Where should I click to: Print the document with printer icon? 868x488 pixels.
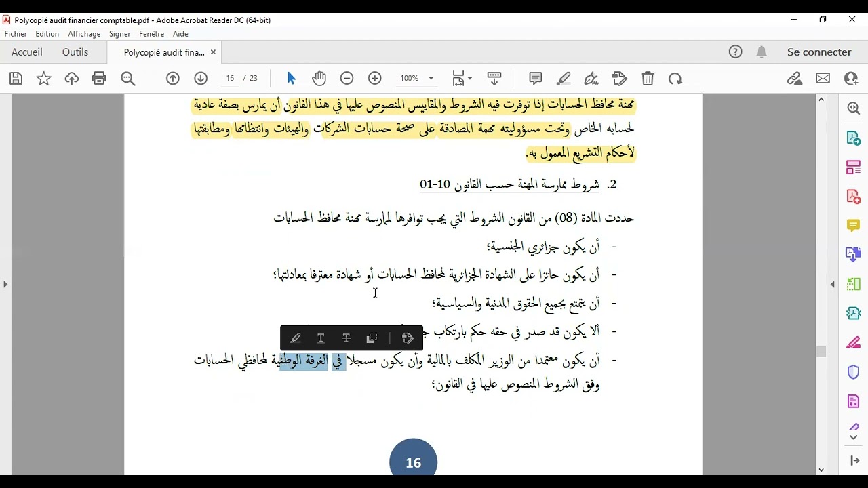(99, 79)
